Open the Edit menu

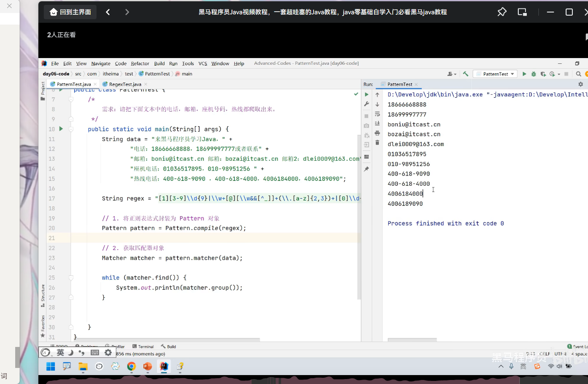[67, 63]
